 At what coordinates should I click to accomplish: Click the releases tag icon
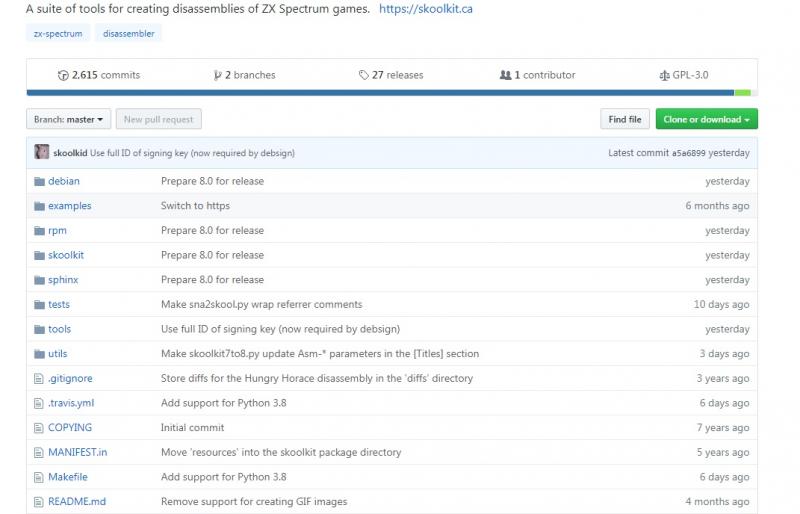click(x=364, y=75)
